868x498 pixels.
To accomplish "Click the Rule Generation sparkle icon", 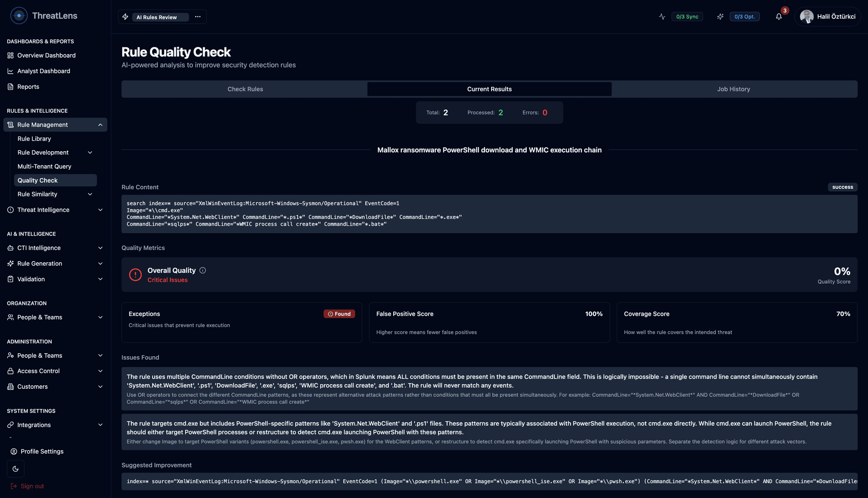I will pos(11,263).
